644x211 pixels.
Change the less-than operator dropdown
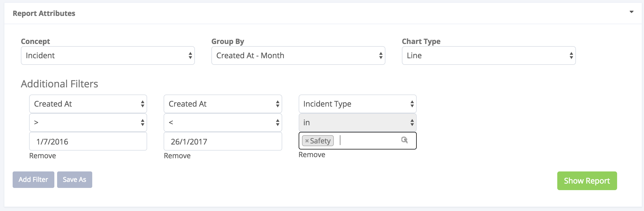pos(223,123)
